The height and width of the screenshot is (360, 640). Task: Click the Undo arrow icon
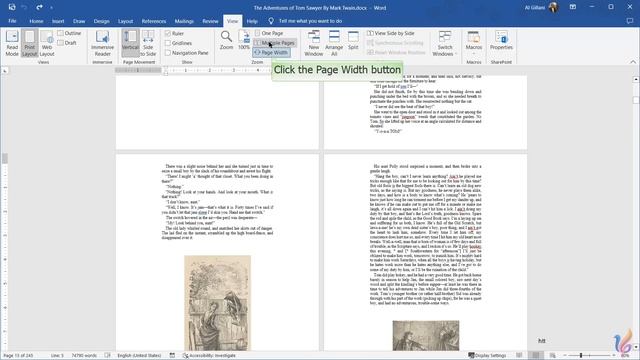pos(24,7)
